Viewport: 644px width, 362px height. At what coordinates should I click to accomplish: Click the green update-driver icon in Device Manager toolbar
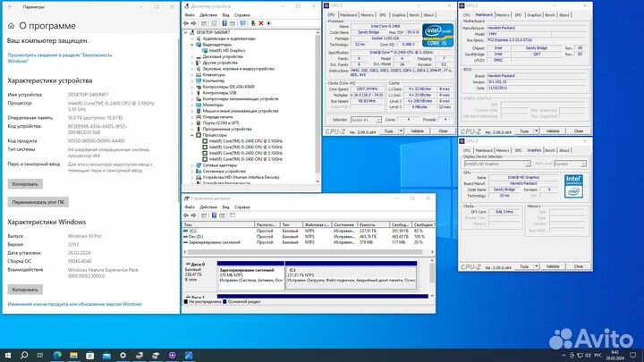pyautogui.click(x=253, y=23)
